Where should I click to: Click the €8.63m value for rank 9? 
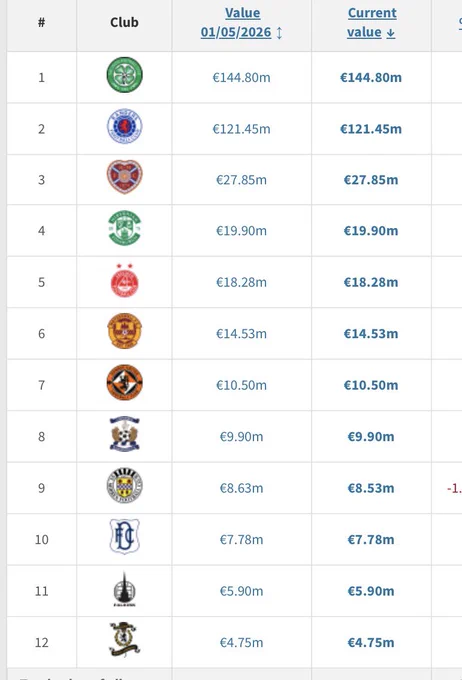click(x=242, y=488)
